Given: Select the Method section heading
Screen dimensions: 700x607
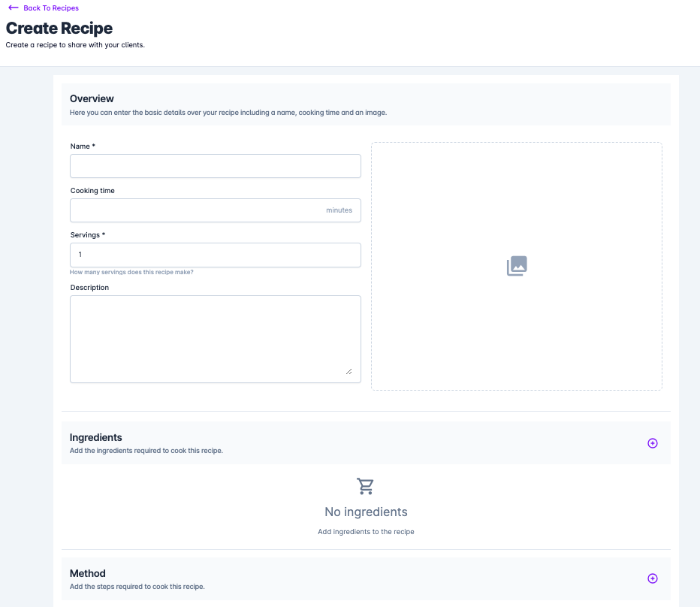Looking at the screenshot, I should click(87, 573).
